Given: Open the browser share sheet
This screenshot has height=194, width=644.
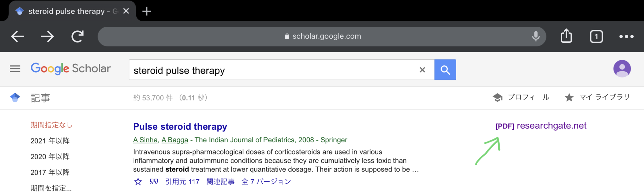Looking at the screenshot, I should tap(566, 36).
